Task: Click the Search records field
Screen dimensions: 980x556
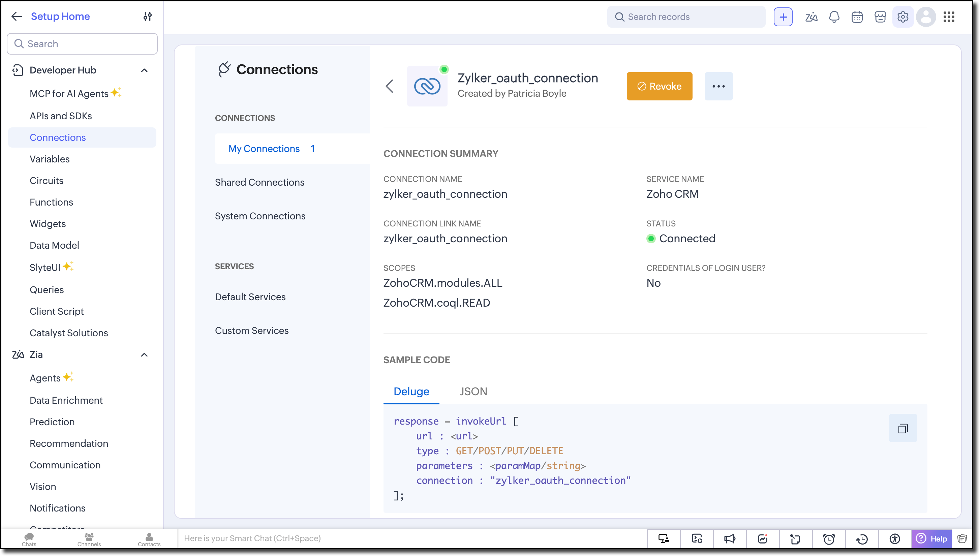Action: click(686, 17)
